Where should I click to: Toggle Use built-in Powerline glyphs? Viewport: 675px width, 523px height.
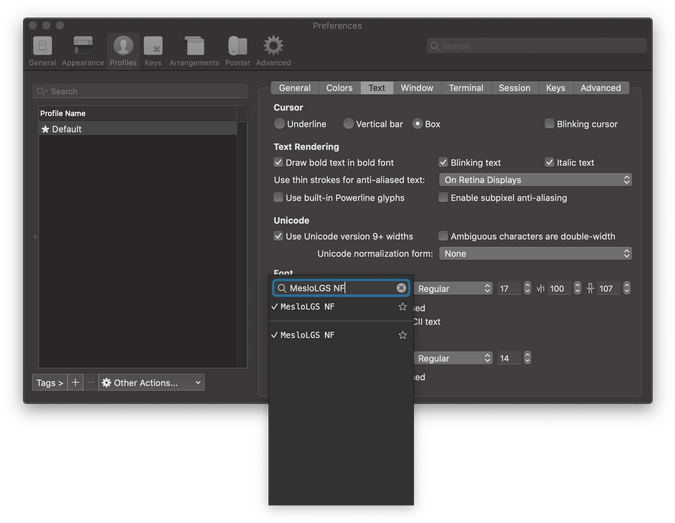[x=279, y=198]
